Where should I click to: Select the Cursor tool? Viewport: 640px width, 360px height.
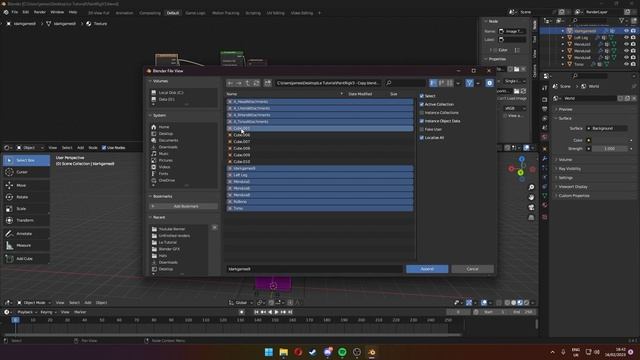26,172
